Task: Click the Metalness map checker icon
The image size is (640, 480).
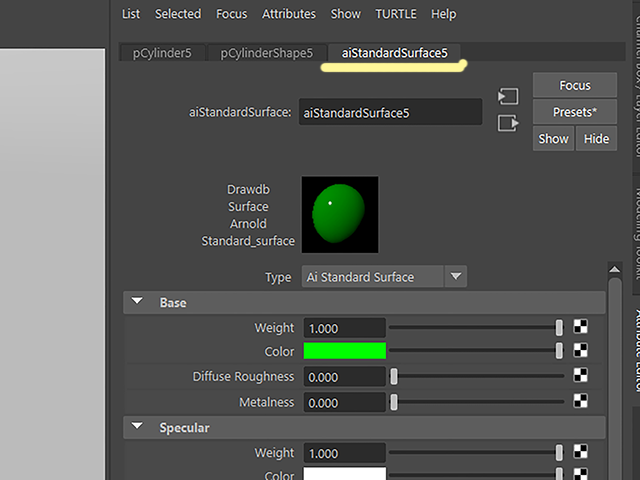Action: [x=580, y=401]
